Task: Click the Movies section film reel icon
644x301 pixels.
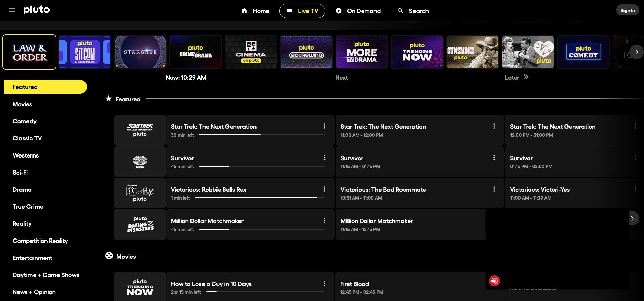Action: tap(109, 256)
